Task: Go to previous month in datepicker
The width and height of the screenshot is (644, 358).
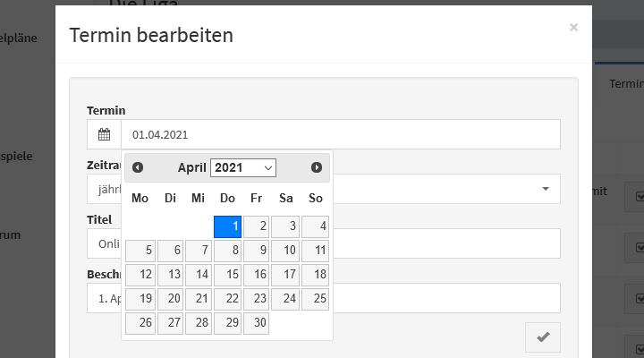Action: [138, 167]
